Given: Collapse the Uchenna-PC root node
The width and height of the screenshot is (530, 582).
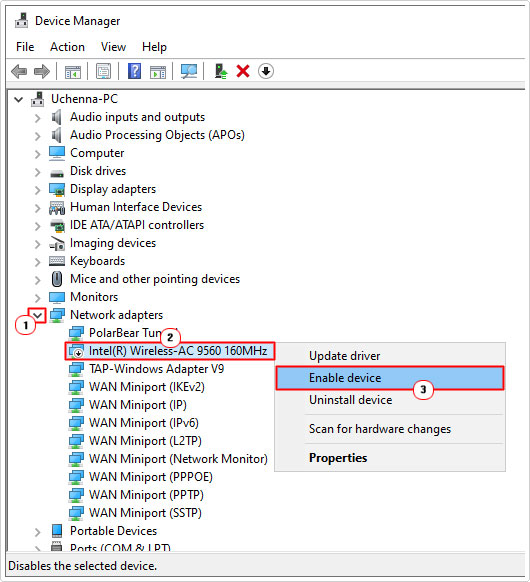Looking at the screenshot, I should click(x=19, y=99).
